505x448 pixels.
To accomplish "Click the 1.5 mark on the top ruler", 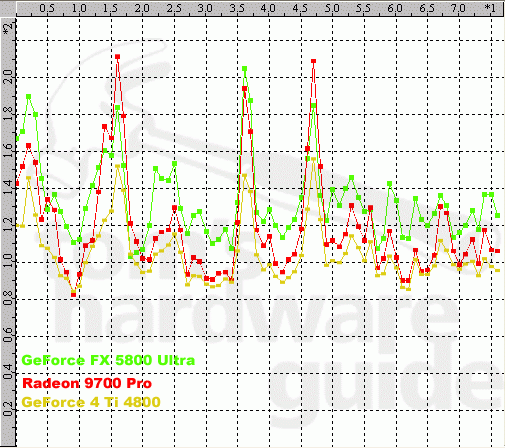I will pos(110,8).
